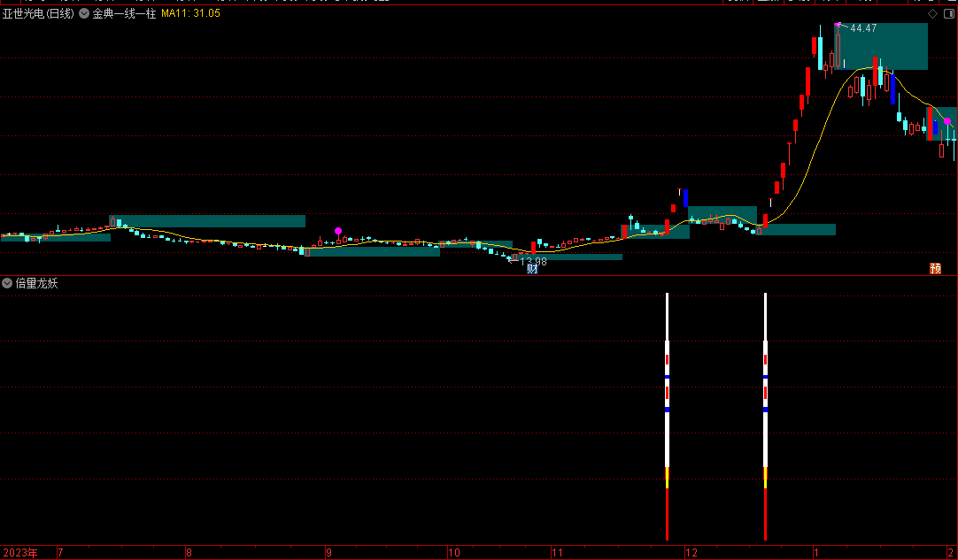Click the 预 forecast icon

[935, 268]
